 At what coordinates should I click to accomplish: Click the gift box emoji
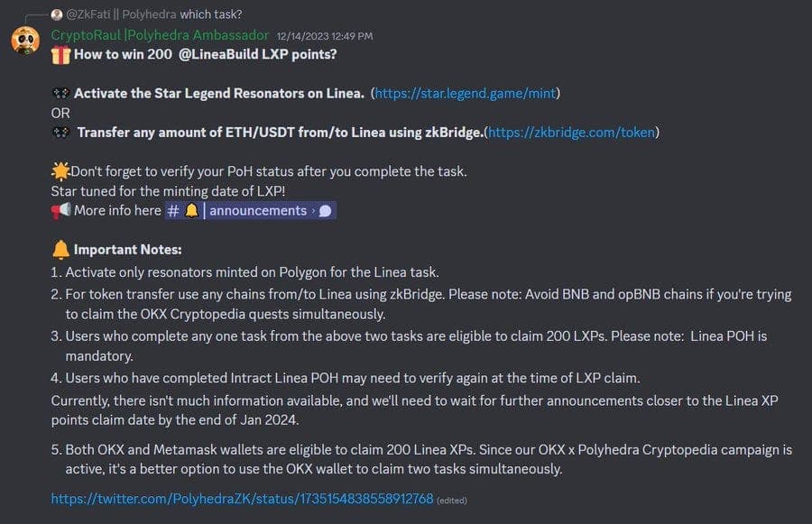coord(60,55)
